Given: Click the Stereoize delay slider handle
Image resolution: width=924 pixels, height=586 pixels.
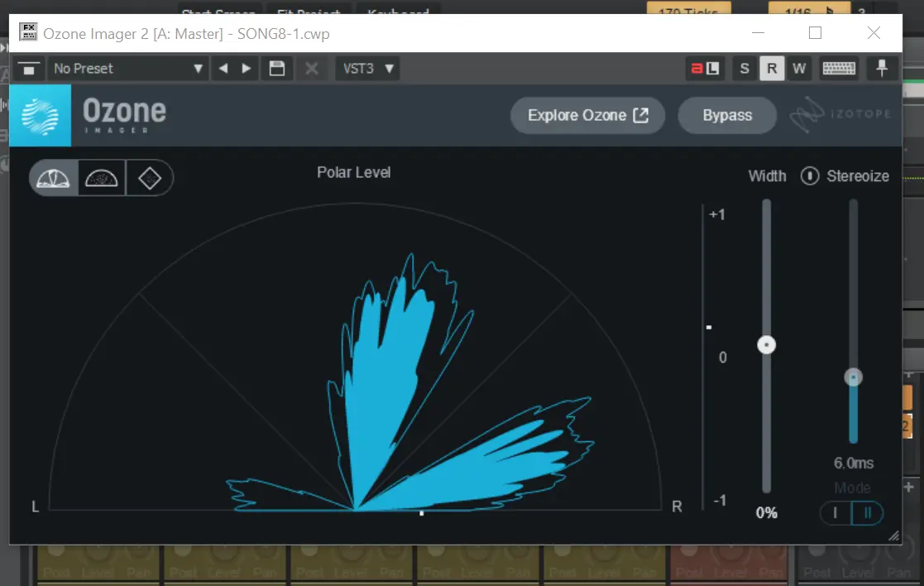Looking at the screenshot, I should (x=853, y=377).
